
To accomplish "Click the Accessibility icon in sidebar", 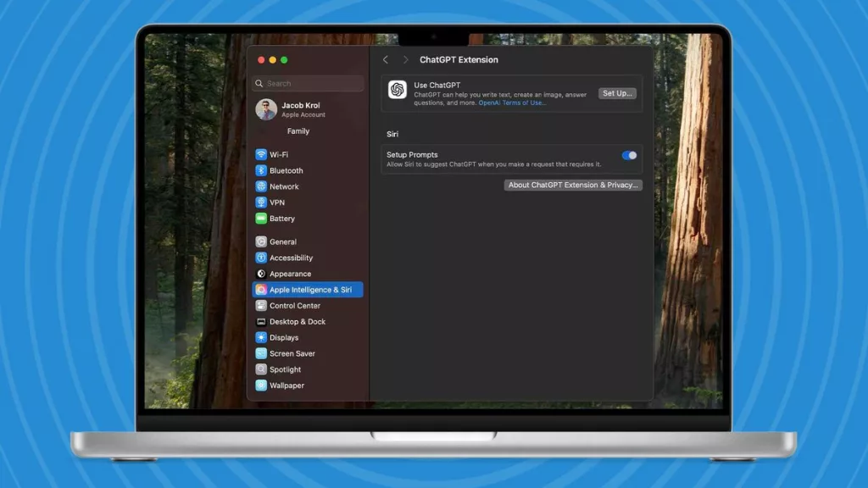I will (x=261, y=258).
